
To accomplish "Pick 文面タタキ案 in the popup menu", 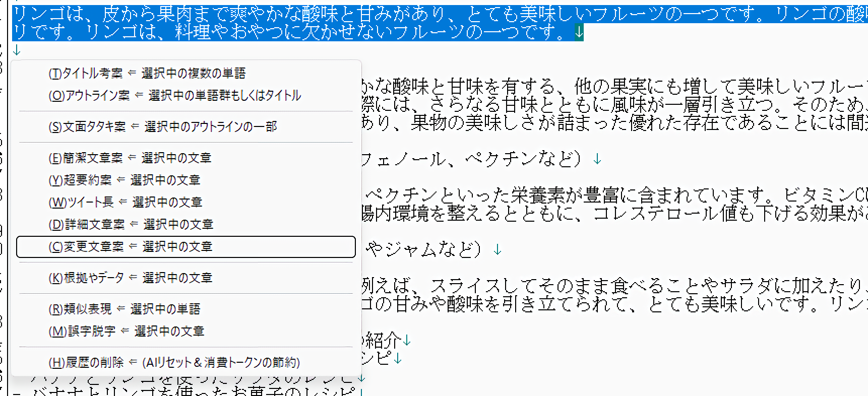I will (162, 127).
